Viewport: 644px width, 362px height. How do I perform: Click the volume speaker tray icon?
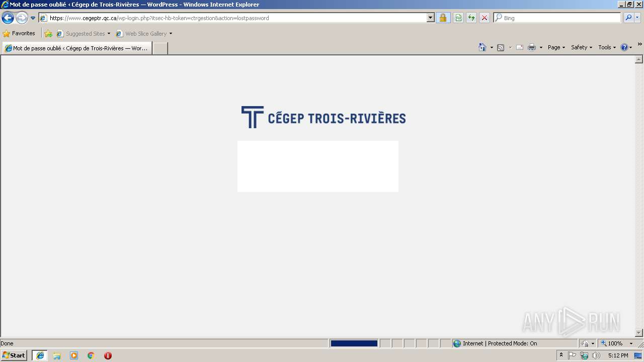(x=596, y=355)
